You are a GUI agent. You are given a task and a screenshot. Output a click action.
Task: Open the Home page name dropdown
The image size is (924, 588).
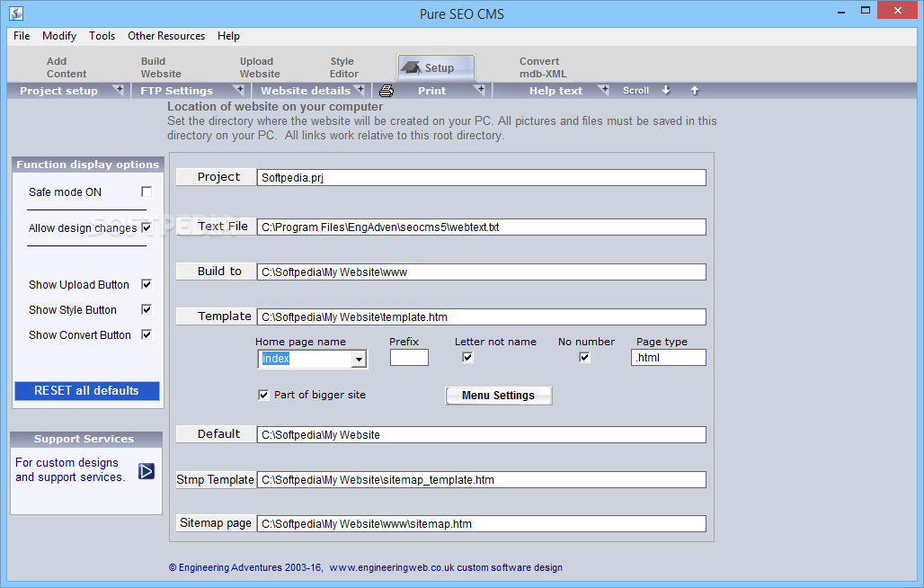(x=359, y=359)
